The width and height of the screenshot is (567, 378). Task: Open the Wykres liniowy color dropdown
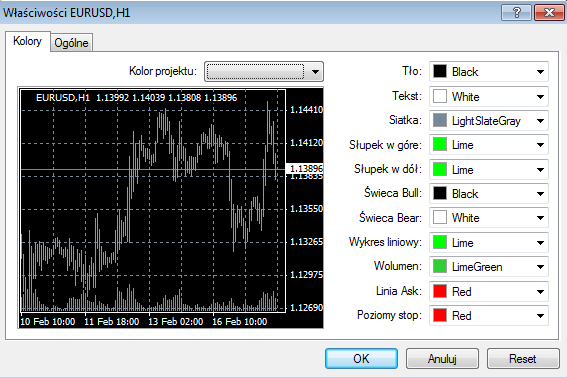coord(489,242)
